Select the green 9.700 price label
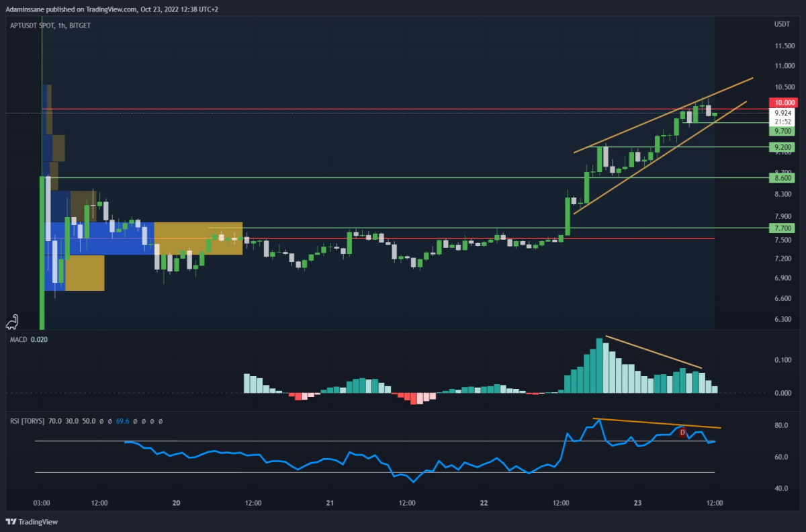 (x=784, y=132)
